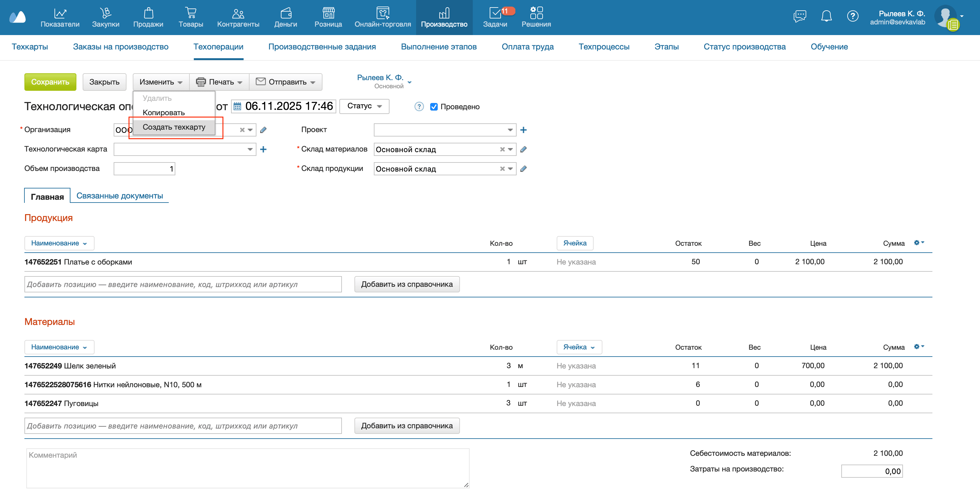980x494 pixels.
Task: Edit organization with pencil icon
Action: tap(263, 130)
